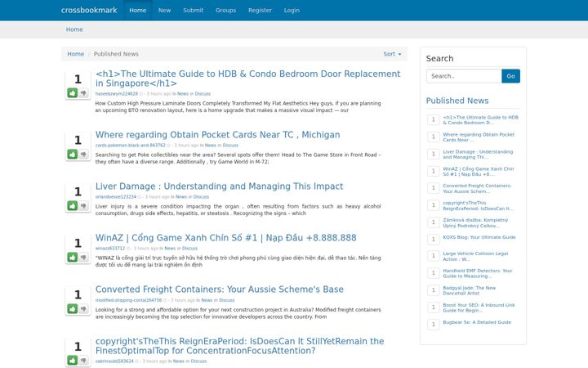588x368 pixels.
Task: Open sidebar link 'Zámková dlažba: Kompletný'
Action: (475, 222)
